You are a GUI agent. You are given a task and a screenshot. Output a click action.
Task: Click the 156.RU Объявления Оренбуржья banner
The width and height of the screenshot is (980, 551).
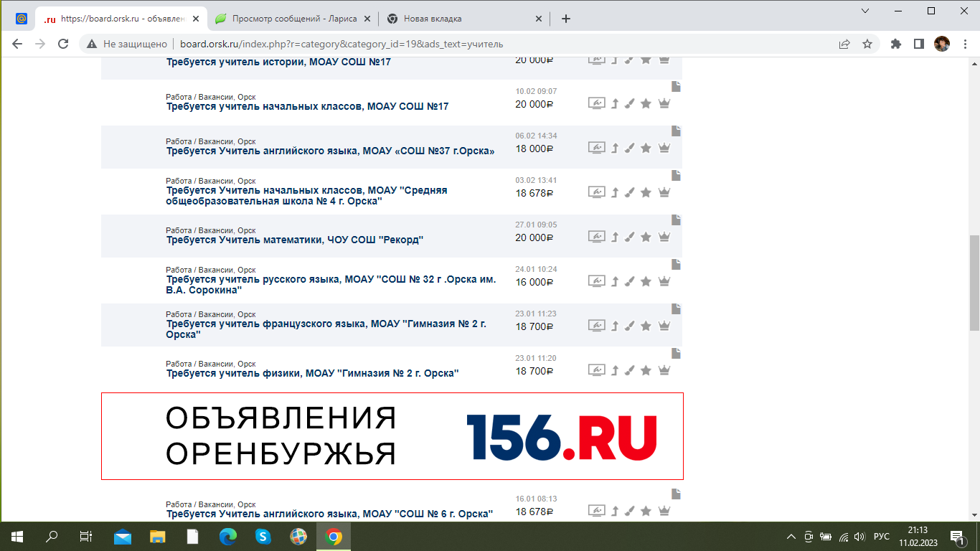coord(392,436)
